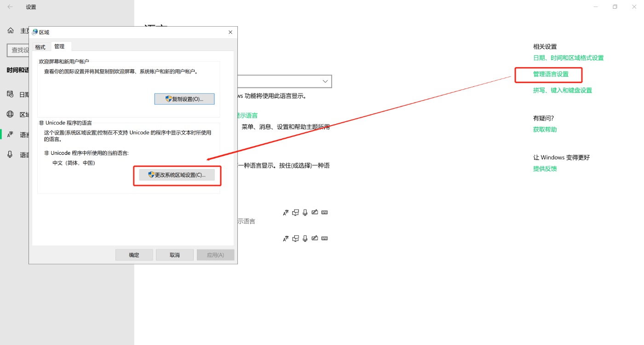
Task: Click the 欢迎屏幕和新用户帐户 group heading
Action: (64, 61)
